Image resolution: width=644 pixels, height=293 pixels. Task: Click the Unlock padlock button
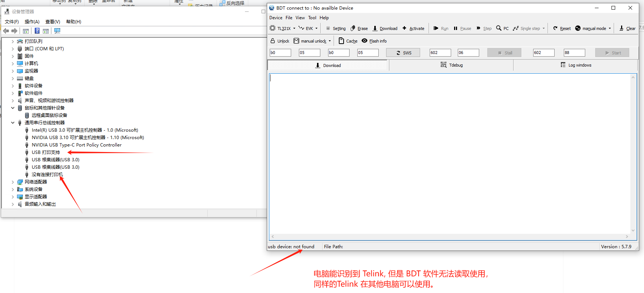pos(280,41)
